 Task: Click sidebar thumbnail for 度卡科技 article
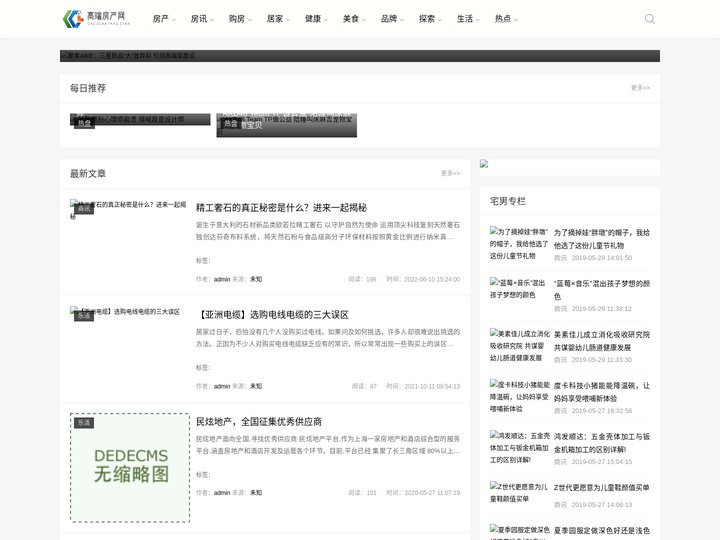click(519, 396)
